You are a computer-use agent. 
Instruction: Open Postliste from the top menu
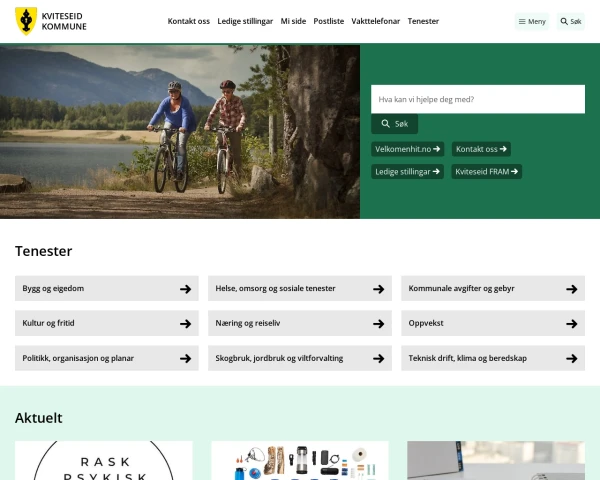[329, 21]
